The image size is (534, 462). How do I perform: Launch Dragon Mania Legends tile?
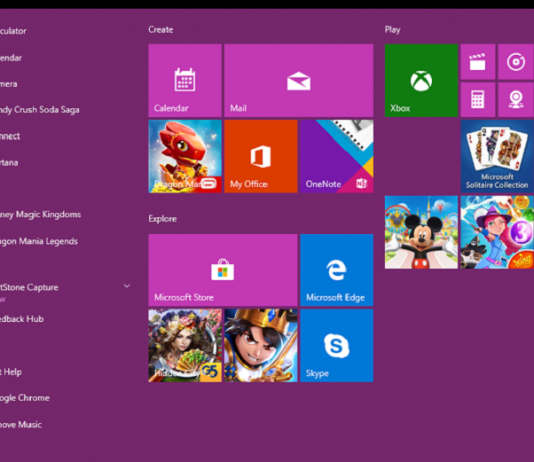[185, 156]
